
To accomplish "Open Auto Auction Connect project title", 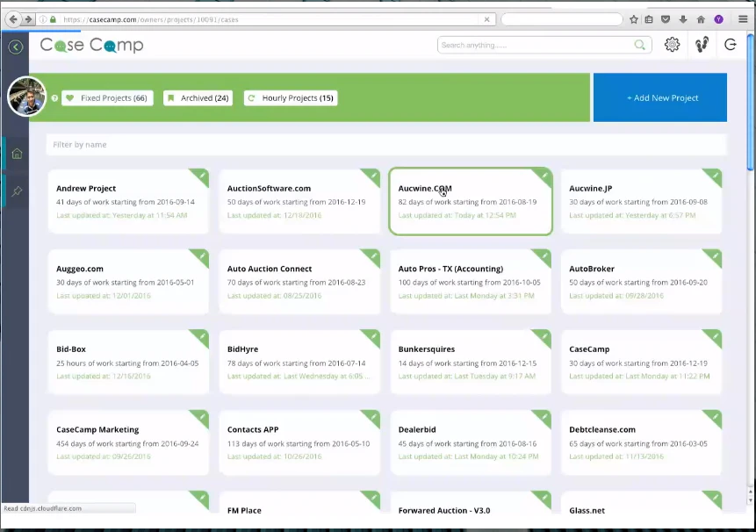I will point(270,269).
